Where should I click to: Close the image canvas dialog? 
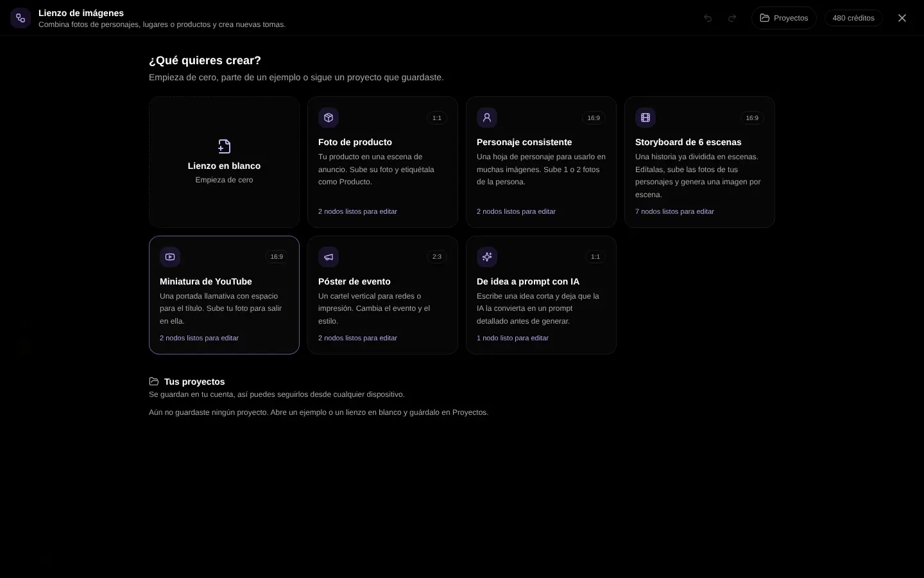902,18
